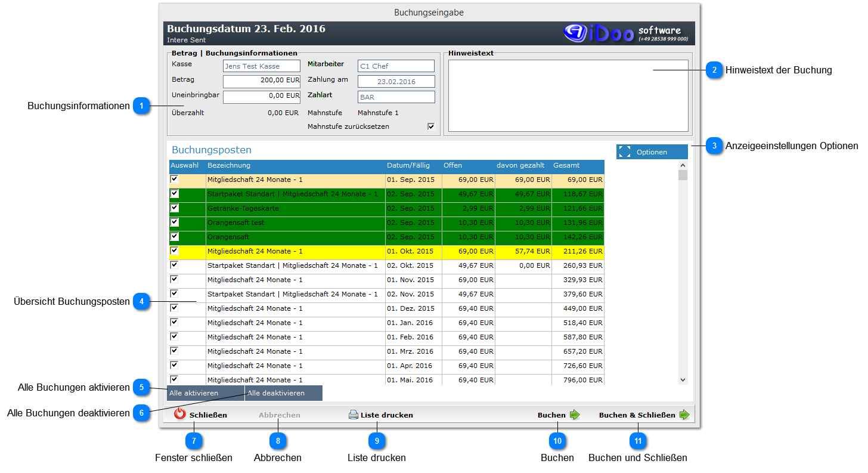Open the Kasse field Jens Test Kasse
This screenshot has height=473, width=868.
(262, 66)
